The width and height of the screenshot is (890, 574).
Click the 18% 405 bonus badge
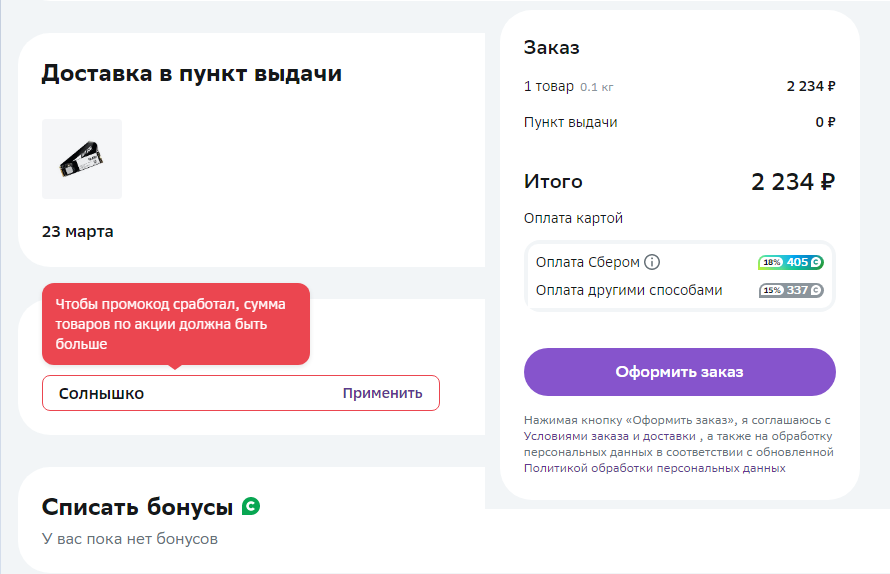(791, 262)
